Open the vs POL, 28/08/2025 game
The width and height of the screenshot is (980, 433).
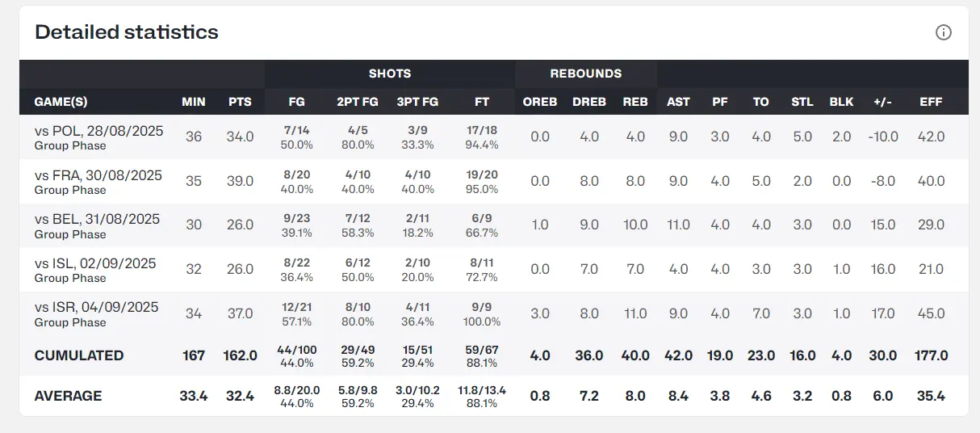98,132
